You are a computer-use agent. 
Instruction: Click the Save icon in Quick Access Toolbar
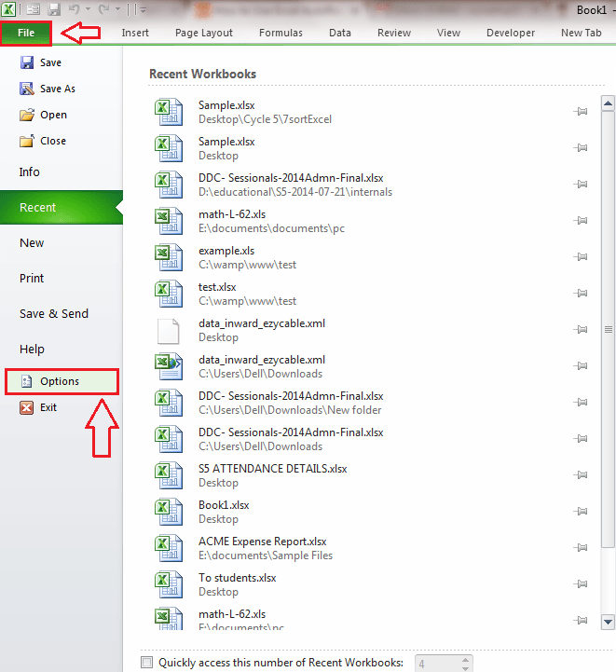pos(53,9)
